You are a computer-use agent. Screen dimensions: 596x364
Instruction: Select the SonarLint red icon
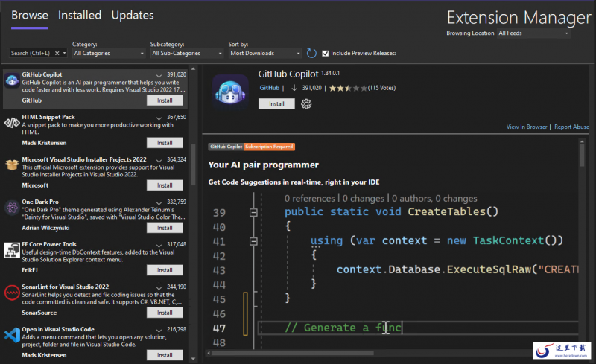coord(12,293)
